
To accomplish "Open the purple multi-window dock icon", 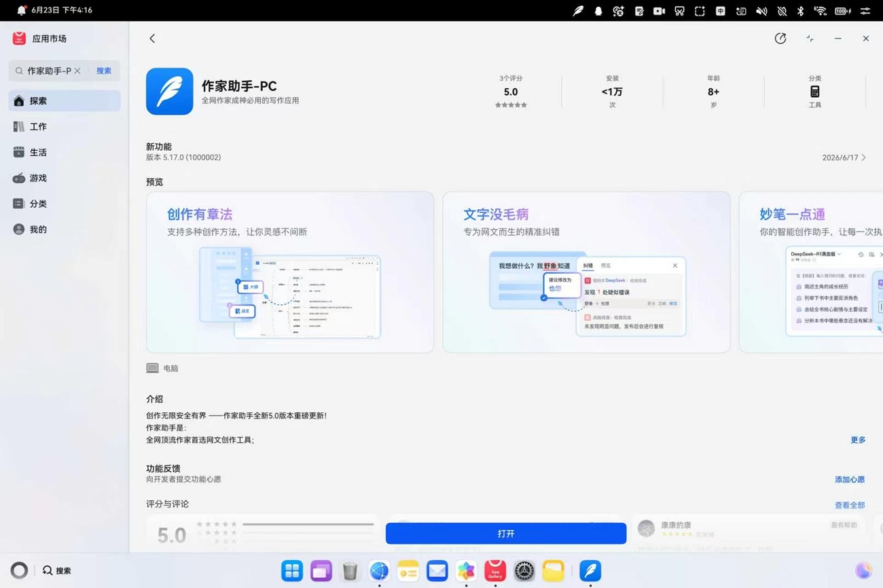I will pyautogui.click(x=321, y=571).
